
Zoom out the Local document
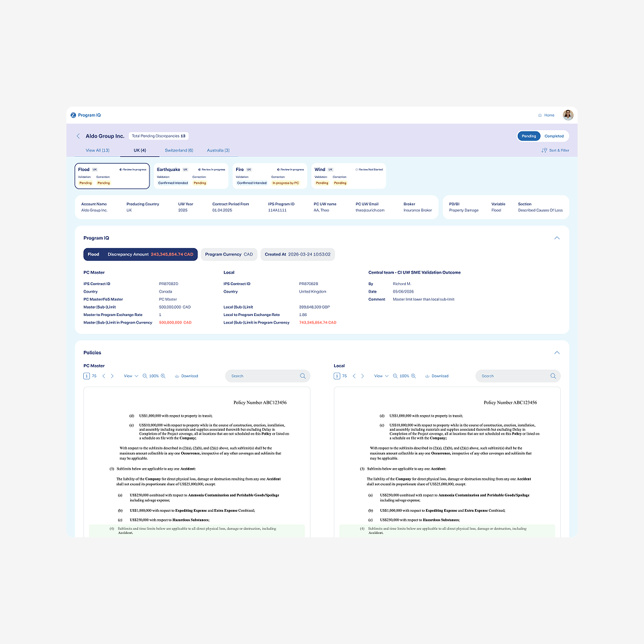pos(395,376)
